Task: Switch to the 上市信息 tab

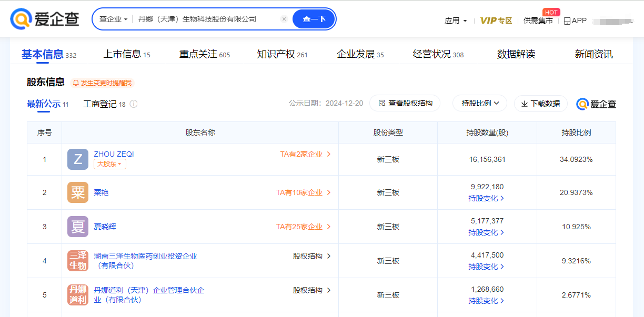Action: click(127, 54)
